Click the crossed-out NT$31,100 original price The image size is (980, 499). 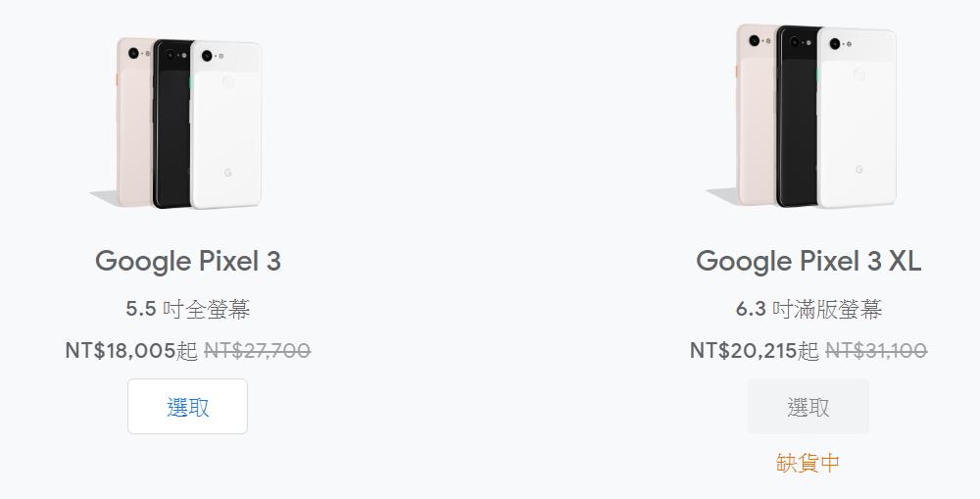(x=876, y=350)
